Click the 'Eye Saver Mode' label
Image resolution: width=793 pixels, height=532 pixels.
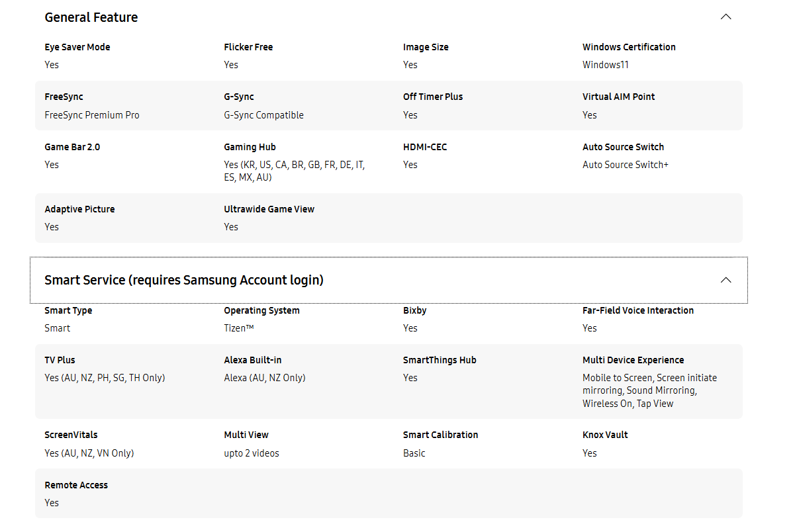77,47
